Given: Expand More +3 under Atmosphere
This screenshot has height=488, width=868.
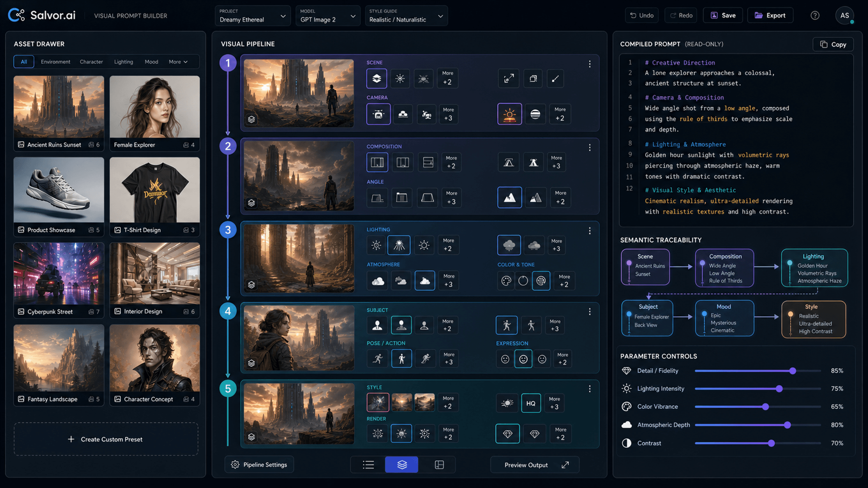Looking at the screenshot, I should [x=449, y=280].
